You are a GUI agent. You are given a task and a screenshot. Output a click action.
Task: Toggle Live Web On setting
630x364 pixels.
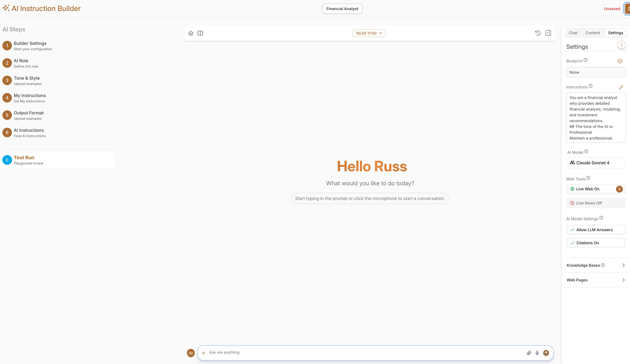pos(596,189)
